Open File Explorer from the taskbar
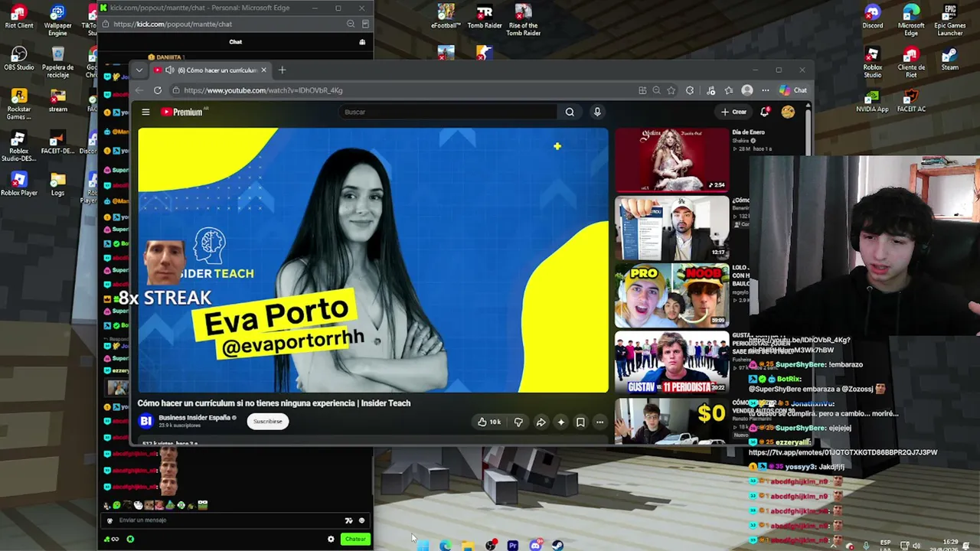Viewport: 980px width, 551px height. click(x=467, y=546)
